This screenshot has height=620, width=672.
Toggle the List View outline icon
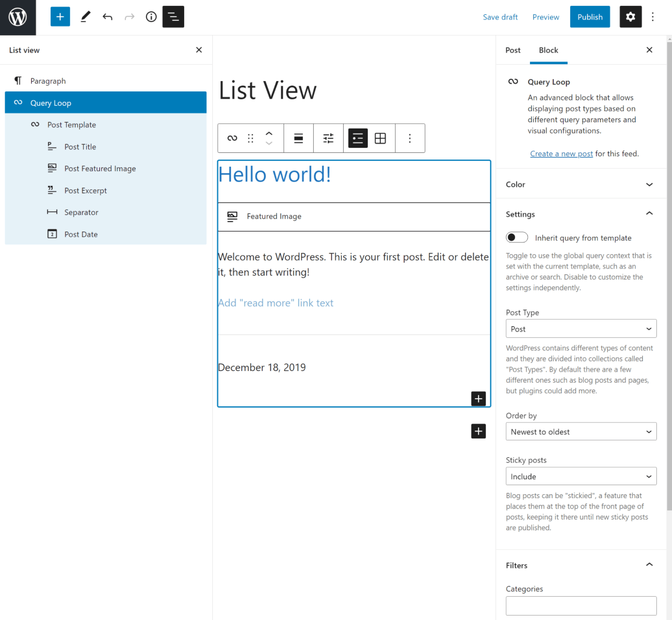(173, 17)
